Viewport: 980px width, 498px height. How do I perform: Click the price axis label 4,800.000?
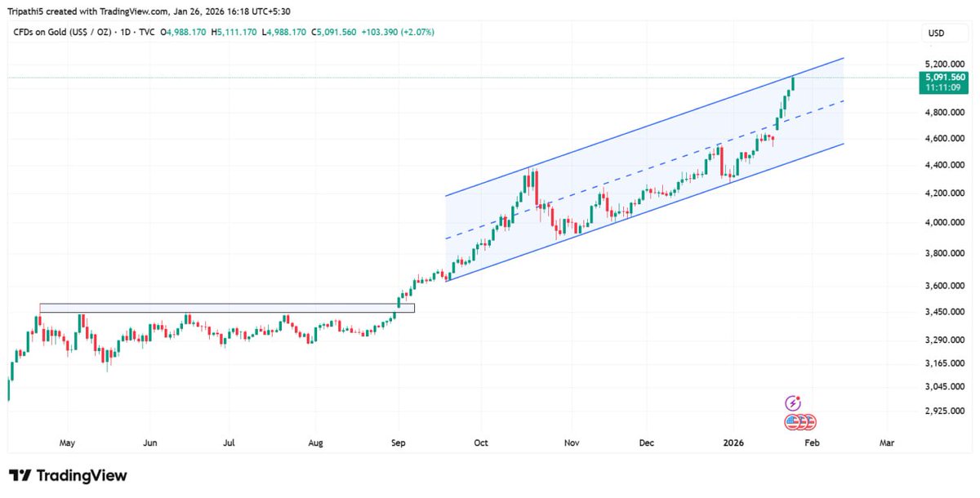point(947,113)
